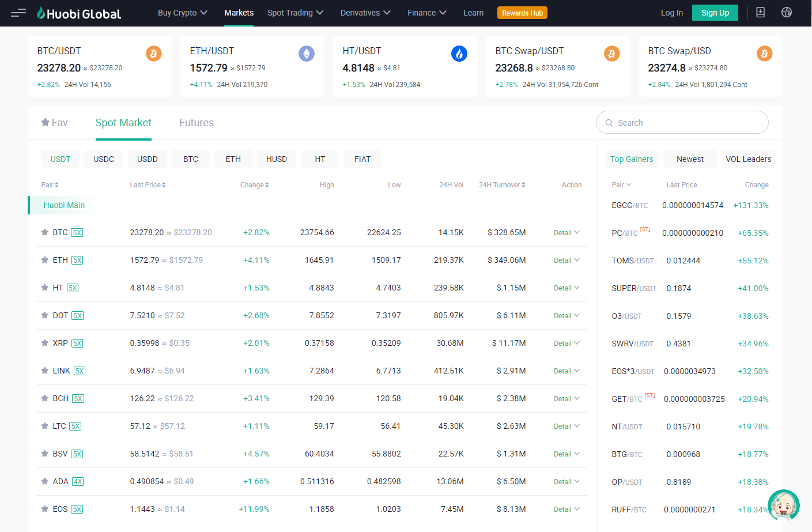Open the language globe icon
Screen dimensions: 812x532
coord(787,12)
